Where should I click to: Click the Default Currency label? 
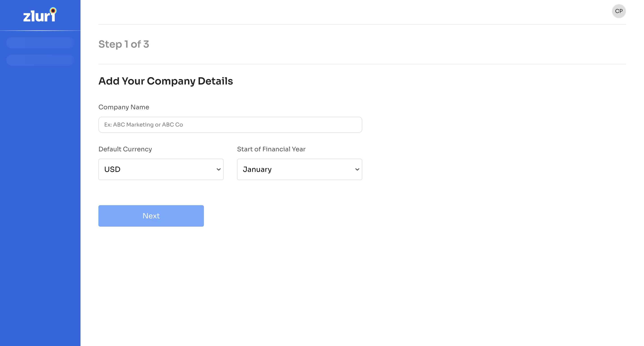[125, 149]
